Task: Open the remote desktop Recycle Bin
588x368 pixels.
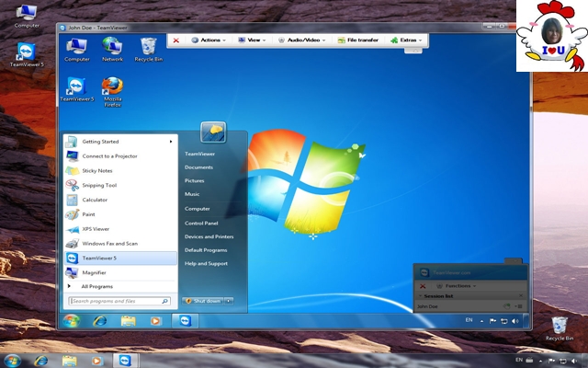Action: click(x=149, y=50)
